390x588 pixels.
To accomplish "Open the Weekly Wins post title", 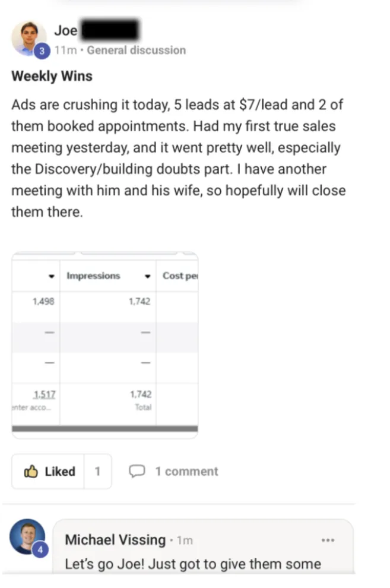I will (52, 77).
